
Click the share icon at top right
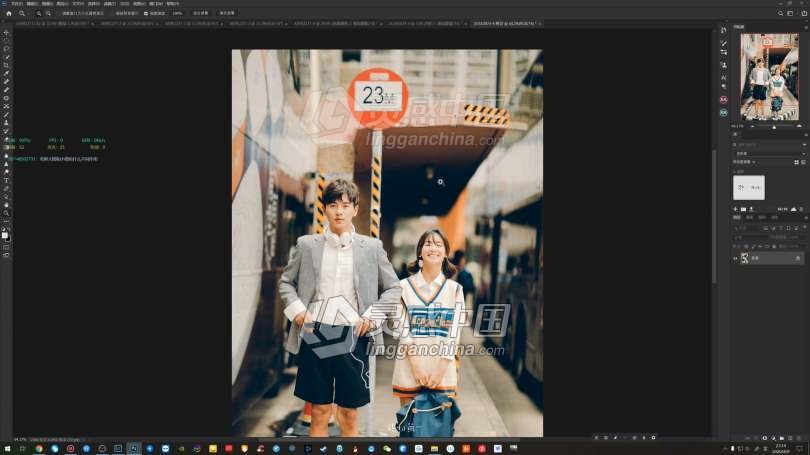[x=804, y=13]
